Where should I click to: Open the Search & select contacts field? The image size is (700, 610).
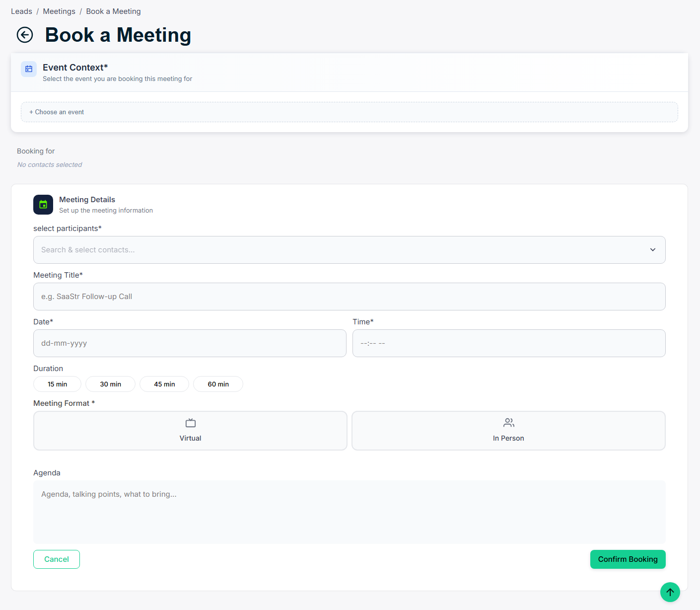(x=350, y=250)
